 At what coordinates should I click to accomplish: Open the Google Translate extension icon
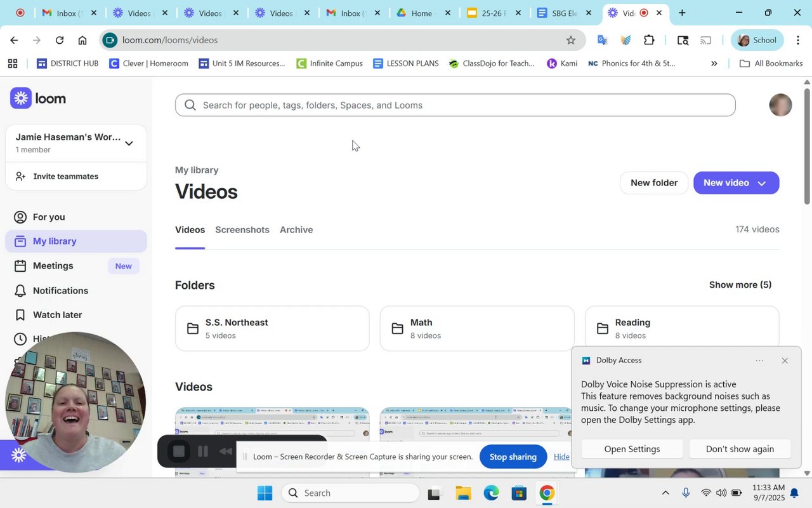point(602,40)
